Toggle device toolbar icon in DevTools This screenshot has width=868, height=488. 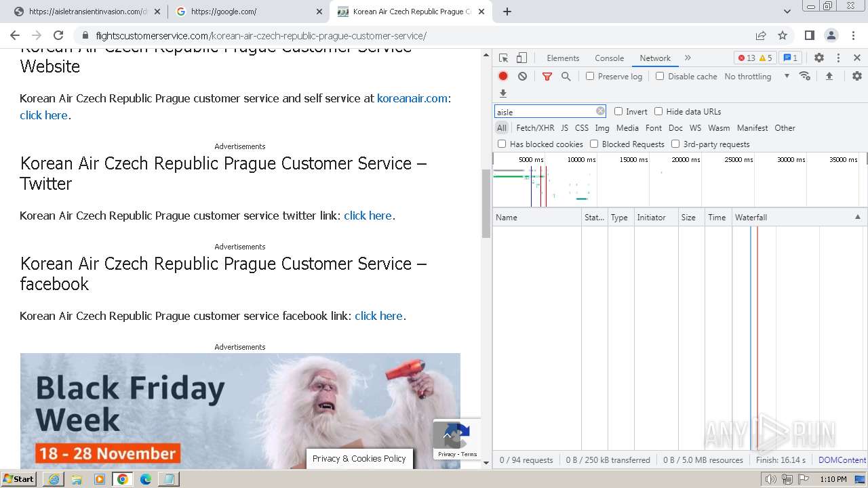(521, 58)
